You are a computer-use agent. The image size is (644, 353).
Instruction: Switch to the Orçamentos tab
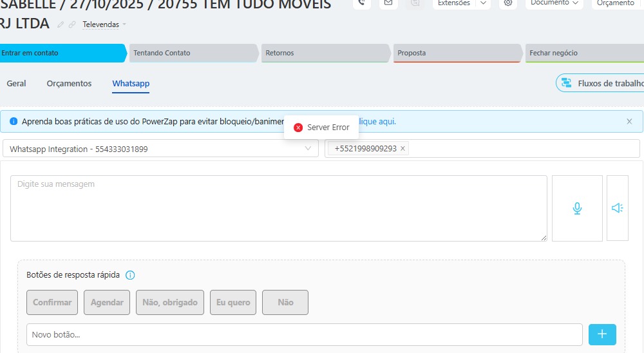tap(69, 84)
